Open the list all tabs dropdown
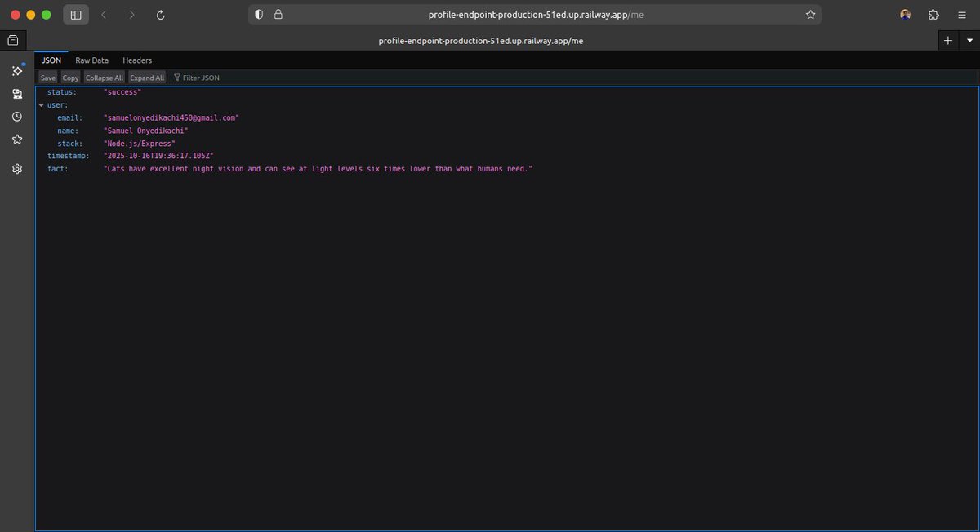Screen dimensions: 980x532 (x=970, y=40)
